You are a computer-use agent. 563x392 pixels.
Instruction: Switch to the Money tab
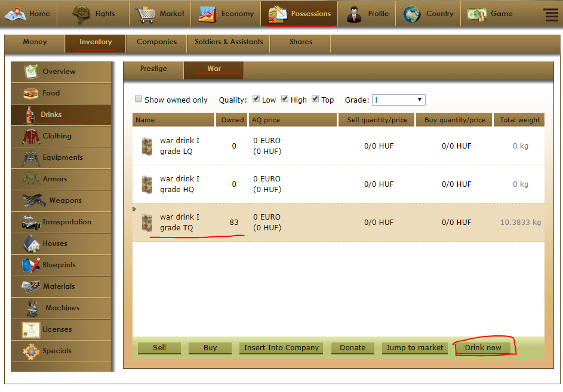point(35,42)
